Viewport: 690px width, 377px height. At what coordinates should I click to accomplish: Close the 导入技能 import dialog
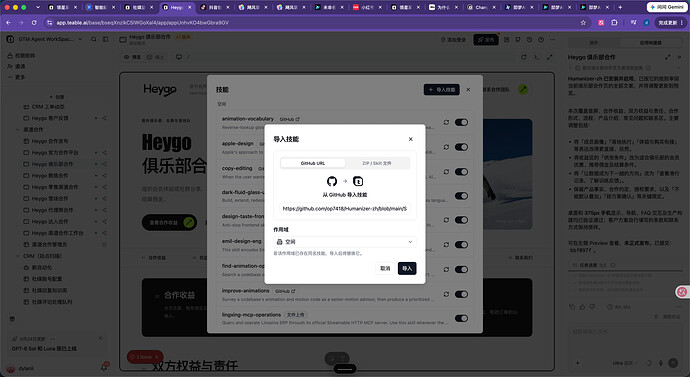[x=410, y=139]
